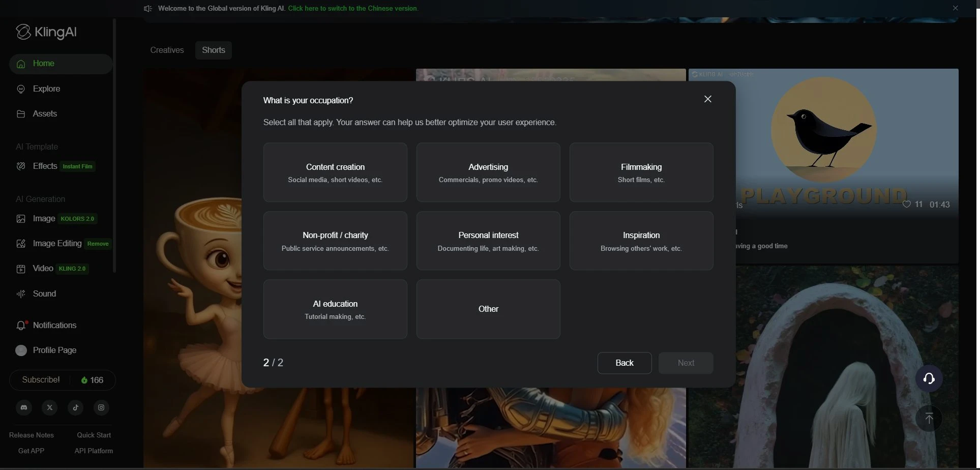The width and height of the screenshot is (980, 470).
Task: Select the Personal interest option
Action: click(488, 241)
